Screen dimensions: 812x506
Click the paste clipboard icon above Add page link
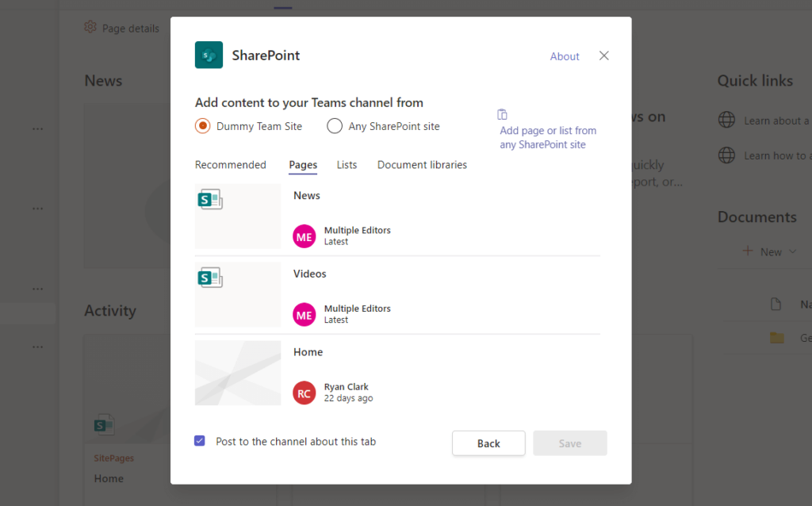click(x=502, y=114)
